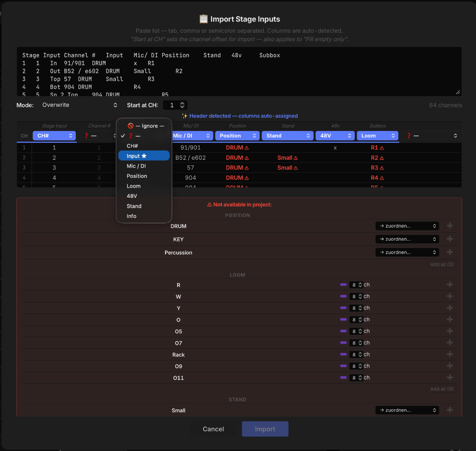Click into the pasted list text area
The height and width of the screenshot is (451, 476).
[x=239, y=72]
